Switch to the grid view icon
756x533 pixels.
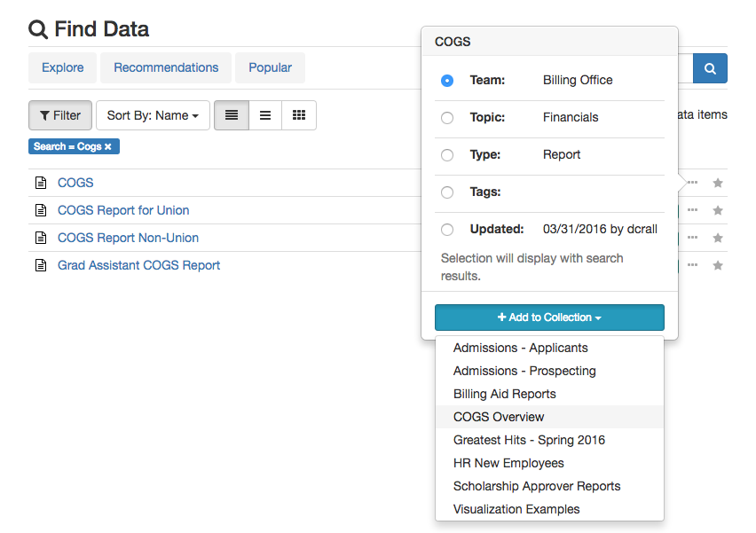[299, 115]
